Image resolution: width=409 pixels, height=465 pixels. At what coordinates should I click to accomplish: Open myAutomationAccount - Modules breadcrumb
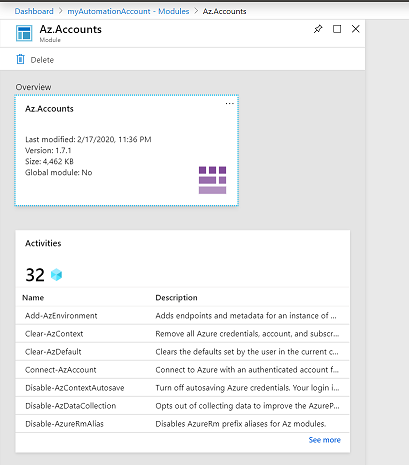click(x=128, y=11)
